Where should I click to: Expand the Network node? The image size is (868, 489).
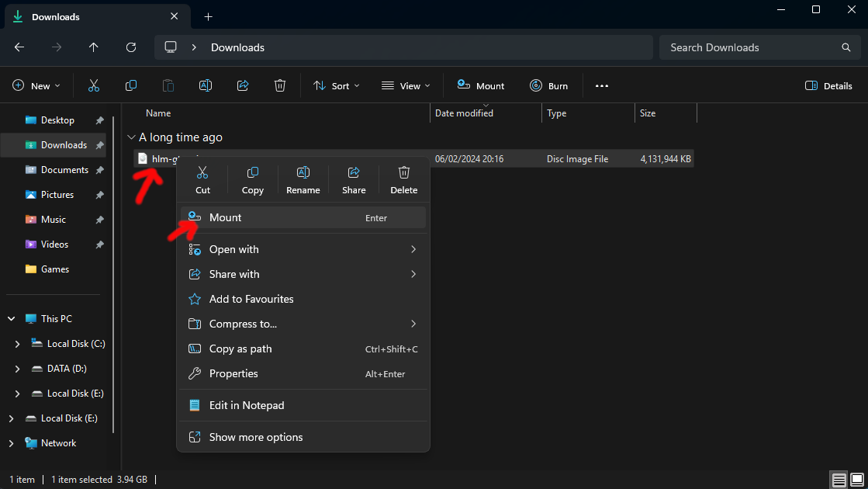[x=11, y=443]
